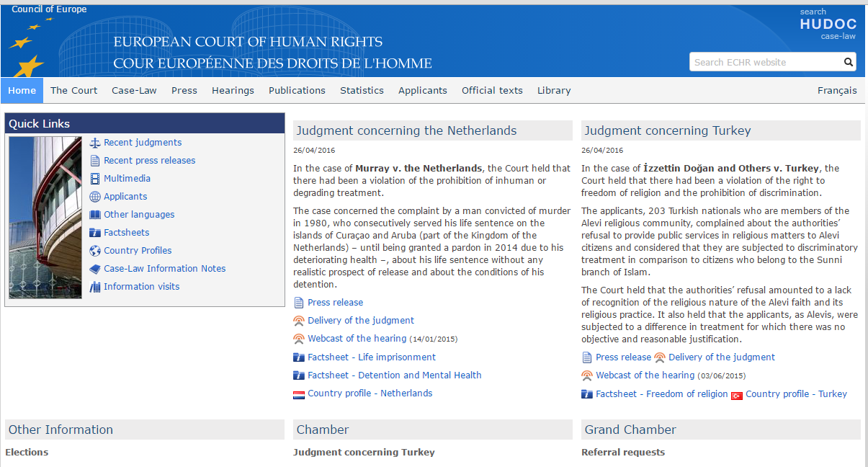The height and width of the screenshot is (467, 868).
Task: Click the icon beside Factsheets in Quick Links
Action: click(x=95, y=233)
